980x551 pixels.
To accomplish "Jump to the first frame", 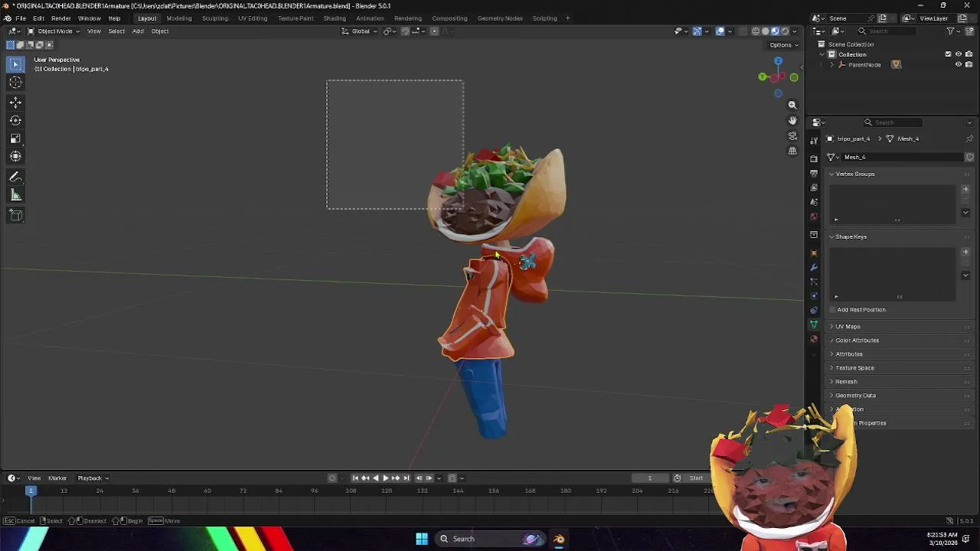I will pos(355,478).
